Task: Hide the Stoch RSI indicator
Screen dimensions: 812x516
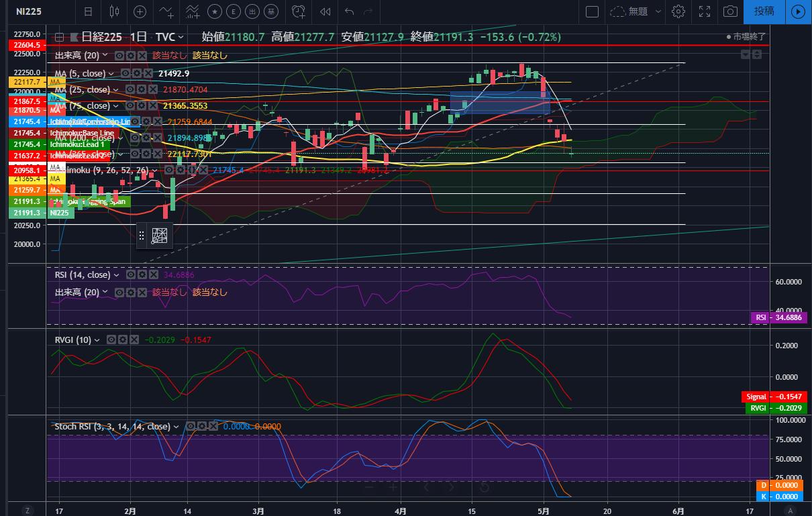Action: coord(191,425)
